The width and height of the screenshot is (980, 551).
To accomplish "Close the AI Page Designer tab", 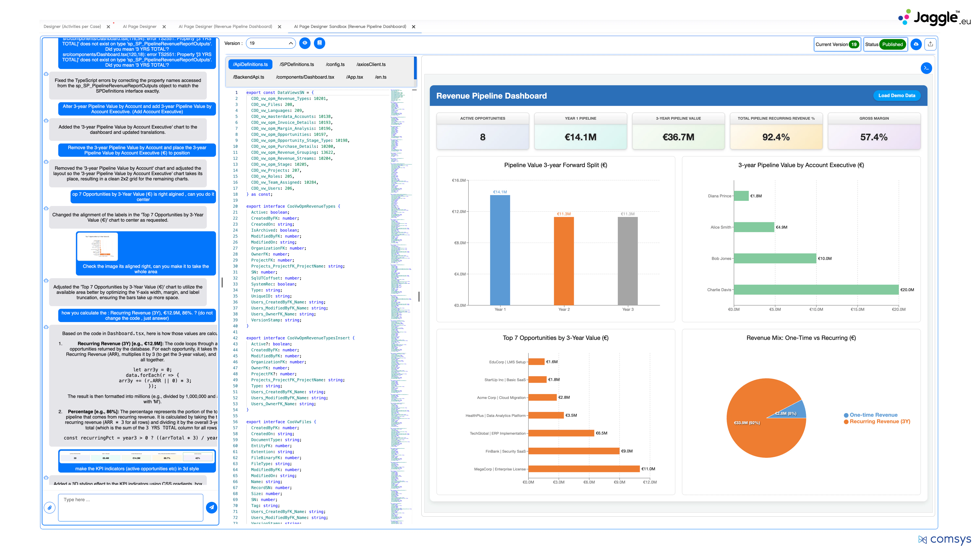I will [164, 27].
